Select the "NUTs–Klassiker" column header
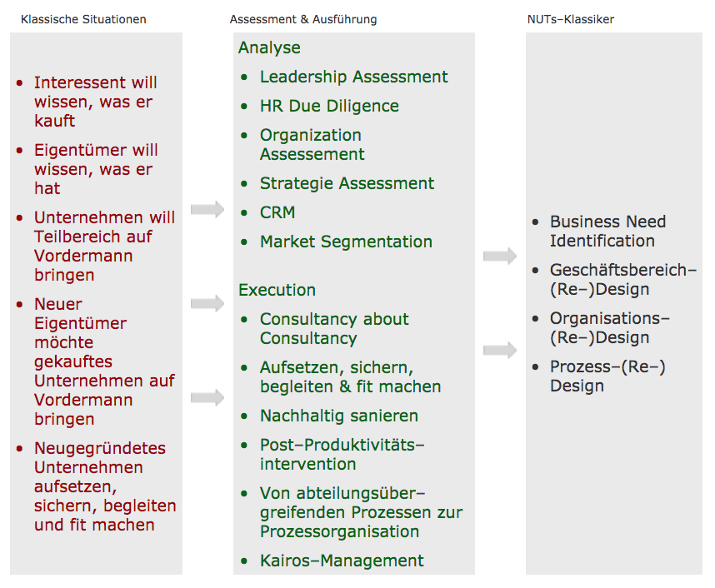The width and height of the screenshot is (715, 588). coord(572,19)
